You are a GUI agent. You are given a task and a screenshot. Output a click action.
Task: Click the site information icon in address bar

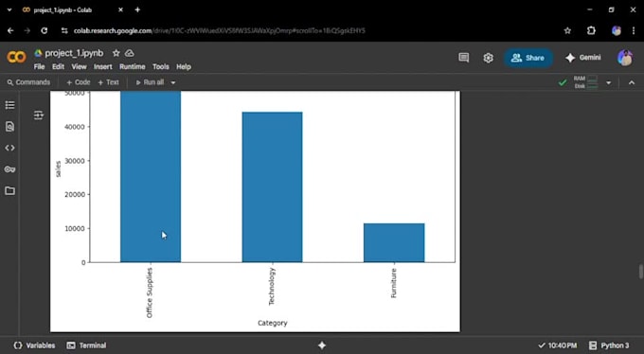(64, 31)
